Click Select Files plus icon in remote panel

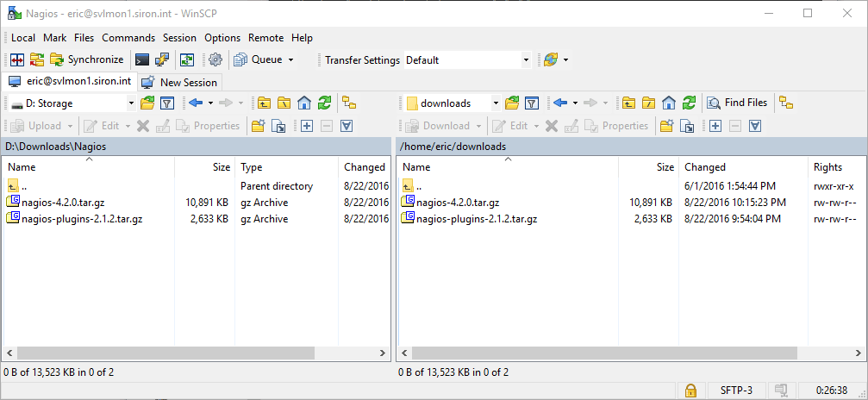(715, 126)
